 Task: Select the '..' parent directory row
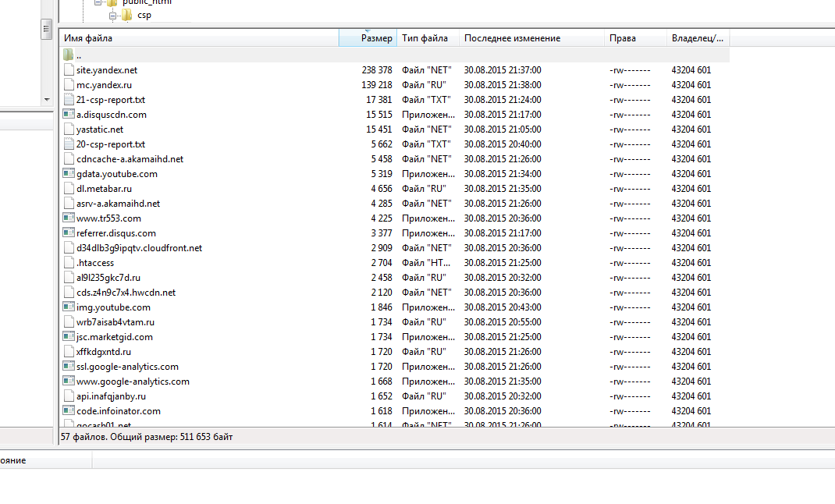(394, 55)
